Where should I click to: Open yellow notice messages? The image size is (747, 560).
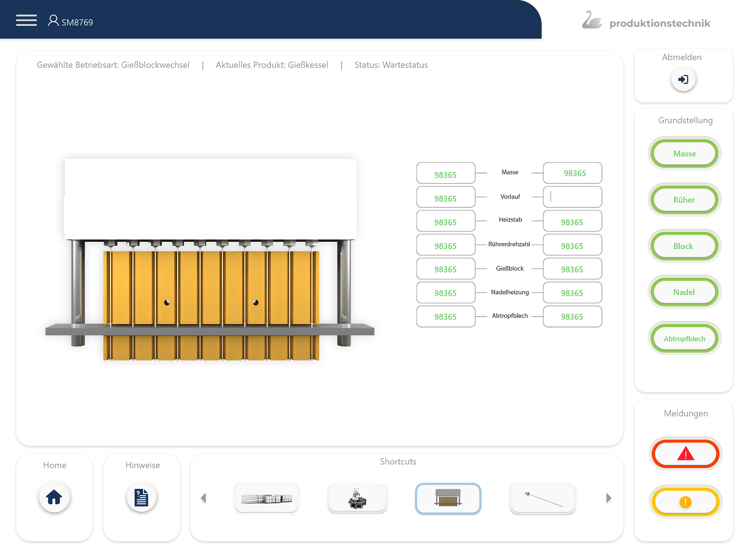coord(686,502)
